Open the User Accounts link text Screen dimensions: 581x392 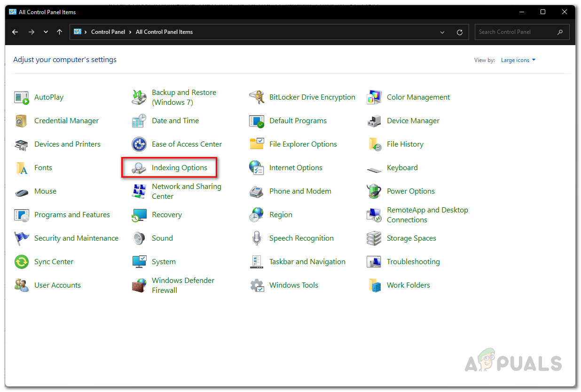57,285
